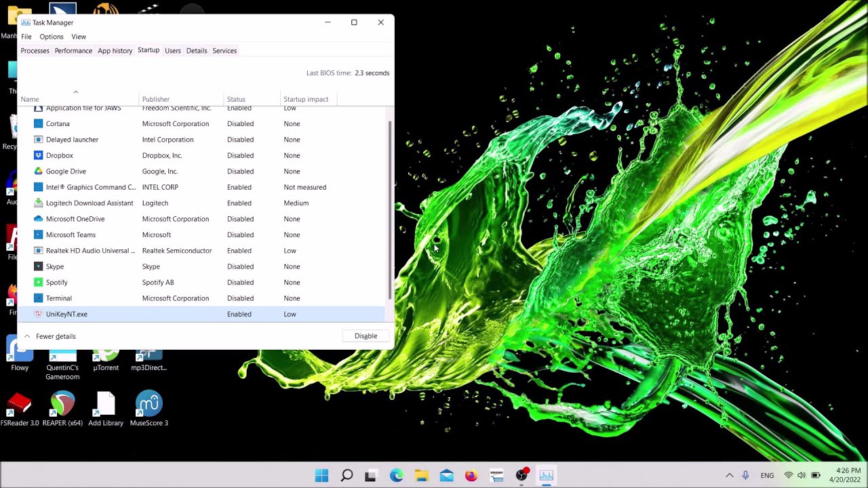The width and height of the screenshot is (868, 488).
Task: Open the View menu
Action: [79, 37]
